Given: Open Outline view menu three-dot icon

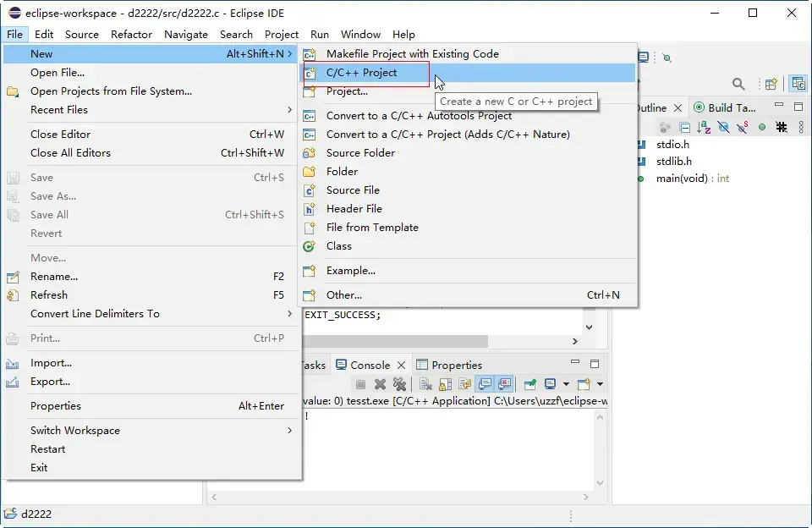Looking at the screenshot, I should pyautogui.click(x=801, y=127).
